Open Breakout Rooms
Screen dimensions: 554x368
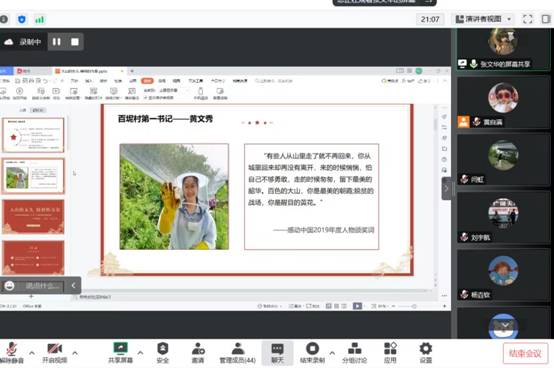point(354,352)
